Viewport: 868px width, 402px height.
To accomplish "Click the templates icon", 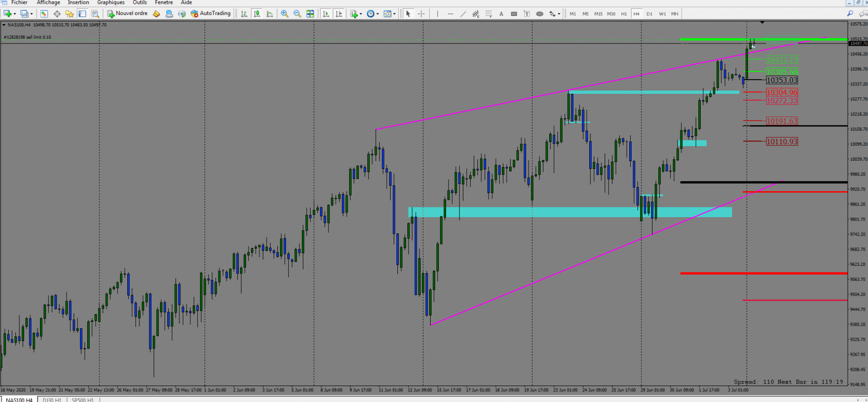I will 387,14.
